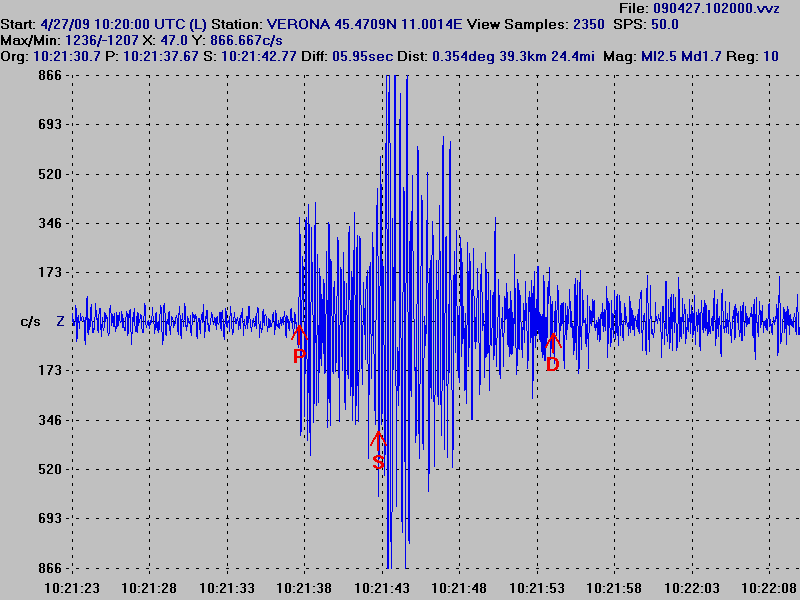Click the P time 10:21:37.67

coord(161,56)
